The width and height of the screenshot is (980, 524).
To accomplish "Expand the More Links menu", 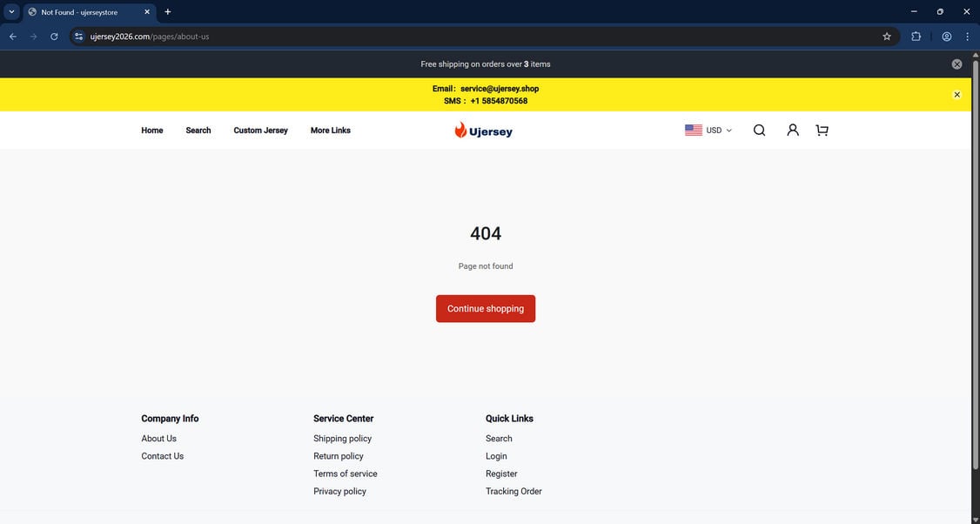I will [x=331, y=130].
